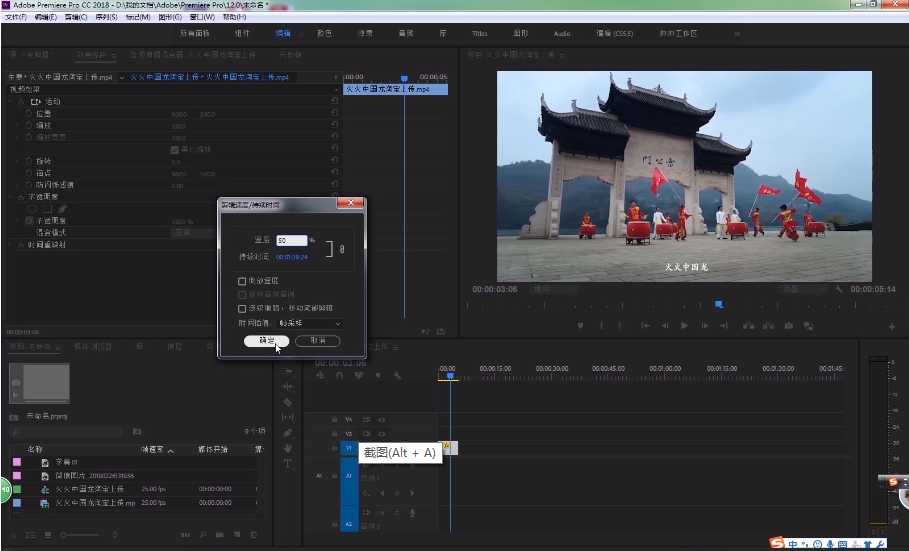Viewport: 909px width, 551px height.
Task: Click the A1 audio track target
Action: [349, 476]
